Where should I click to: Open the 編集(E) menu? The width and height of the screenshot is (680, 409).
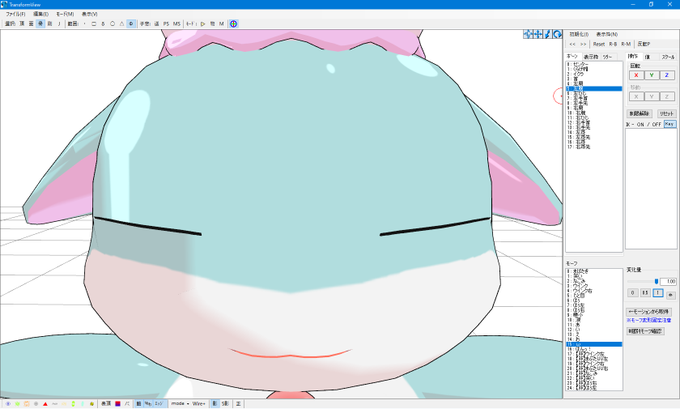coord(41,14)
